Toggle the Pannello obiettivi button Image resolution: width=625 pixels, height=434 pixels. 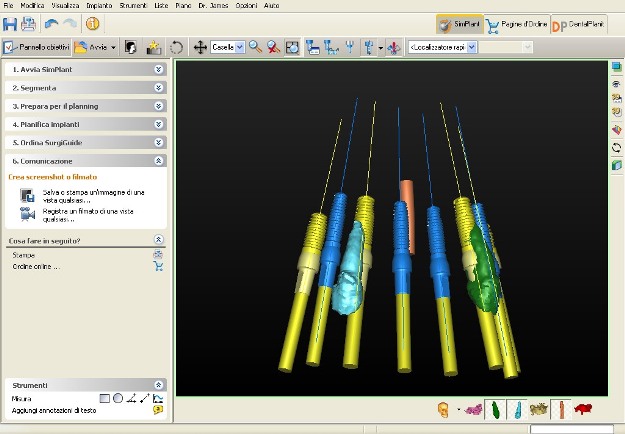[36, 47]
